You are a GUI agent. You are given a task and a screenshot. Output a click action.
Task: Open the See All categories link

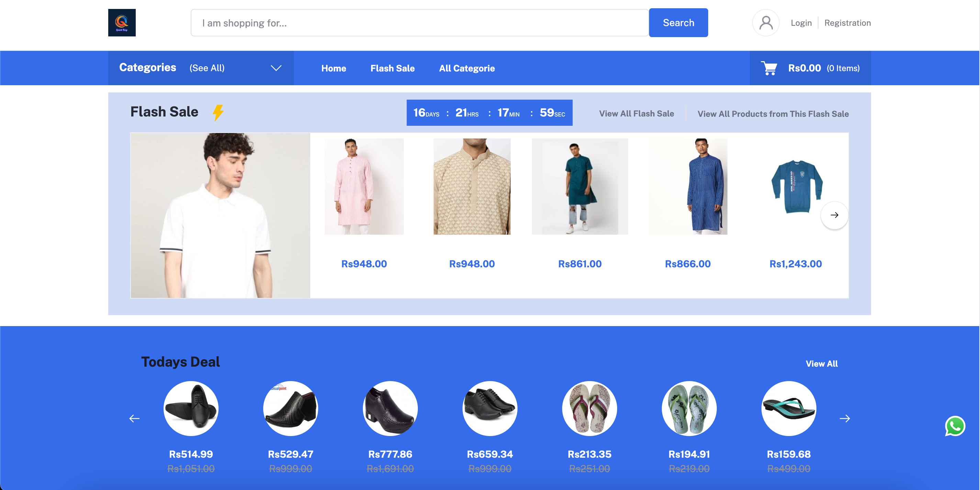pyautogui.click(x=207, y=68)
